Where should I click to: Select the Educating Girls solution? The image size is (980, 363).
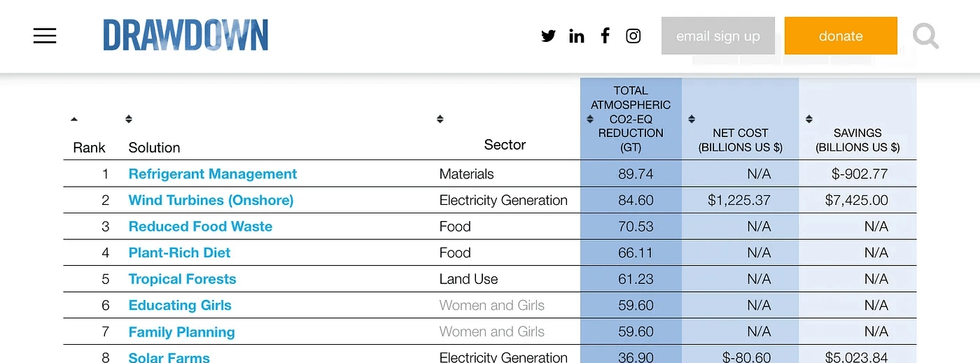click(180, 306)
